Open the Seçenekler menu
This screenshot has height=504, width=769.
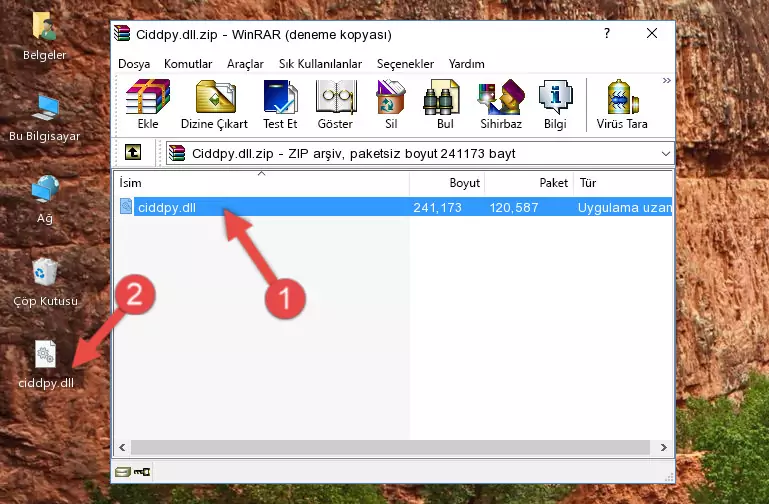405,64
